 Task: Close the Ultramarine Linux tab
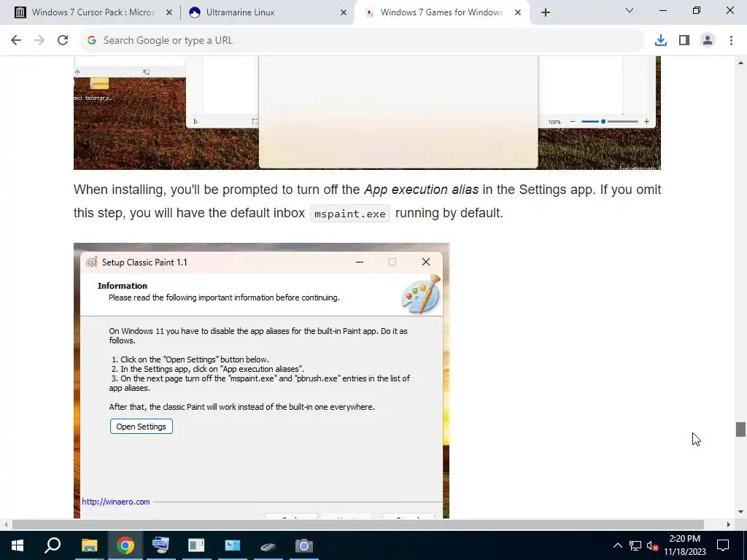(344, 13)
